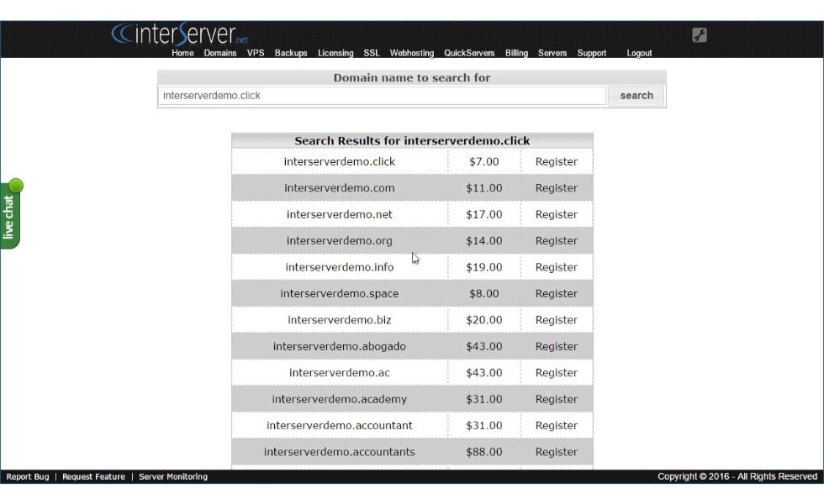Viewport: 824px width, 504px height.
Task: Open the Home menu
Action: 182,53
